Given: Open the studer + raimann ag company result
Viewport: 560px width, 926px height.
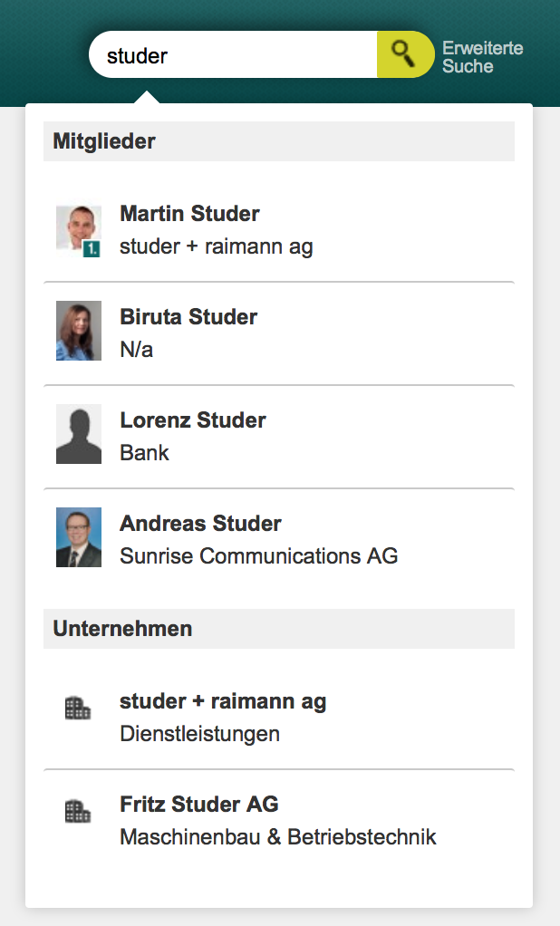Looking at the screenshot, I should pos(223,701).
